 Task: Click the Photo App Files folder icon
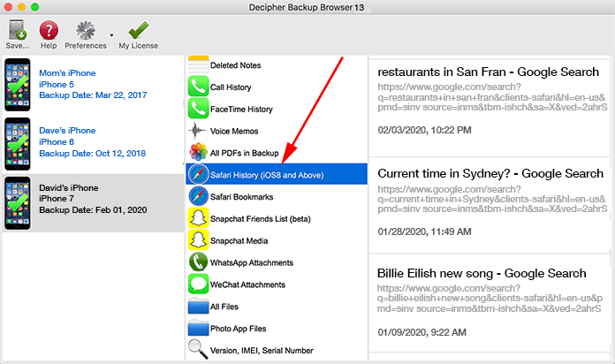[199, 328]
